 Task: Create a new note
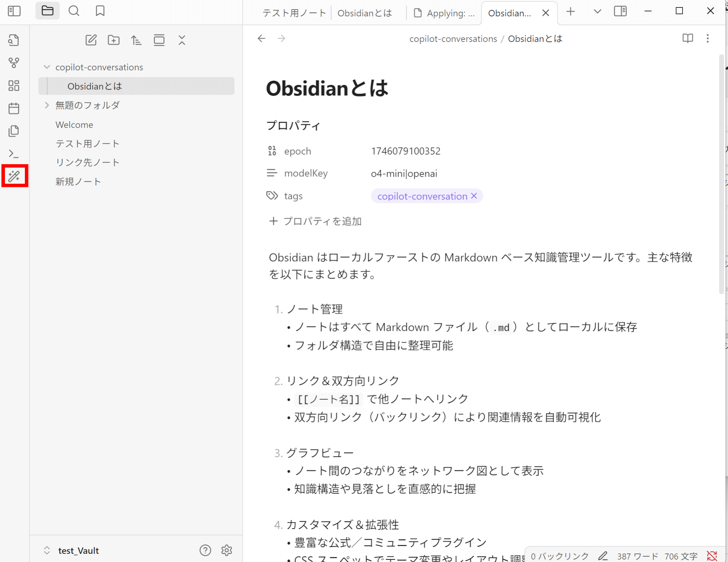pyautogui.click(x=91, y=40)
